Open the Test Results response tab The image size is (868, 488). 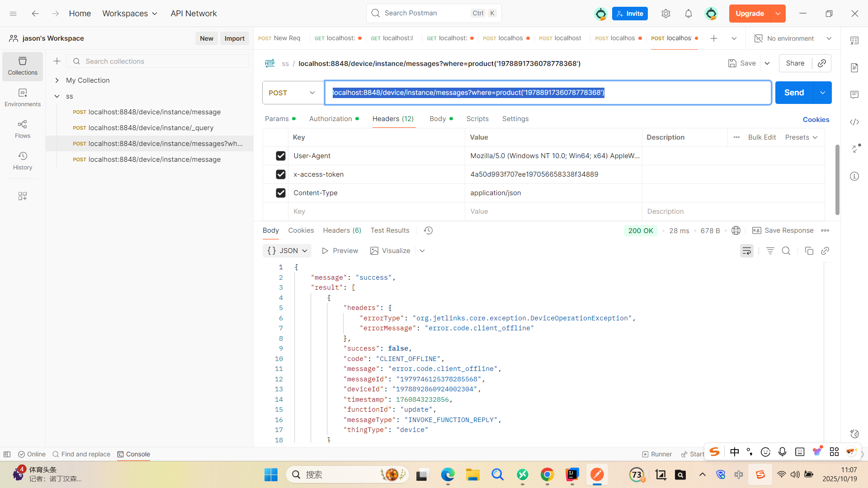(x=390, y=230)
